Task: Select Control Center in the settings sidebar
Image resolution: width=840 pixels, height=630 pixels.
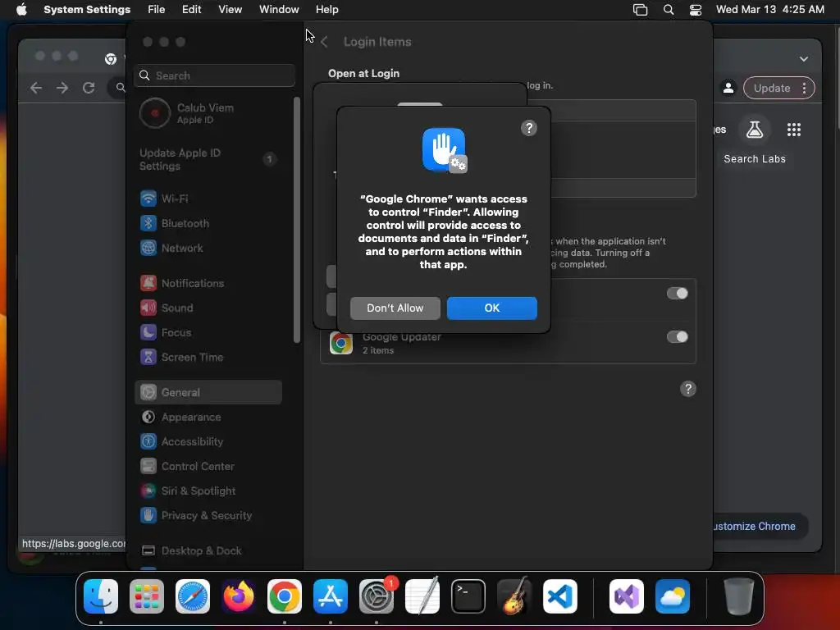Action: [x=208, y=467]
